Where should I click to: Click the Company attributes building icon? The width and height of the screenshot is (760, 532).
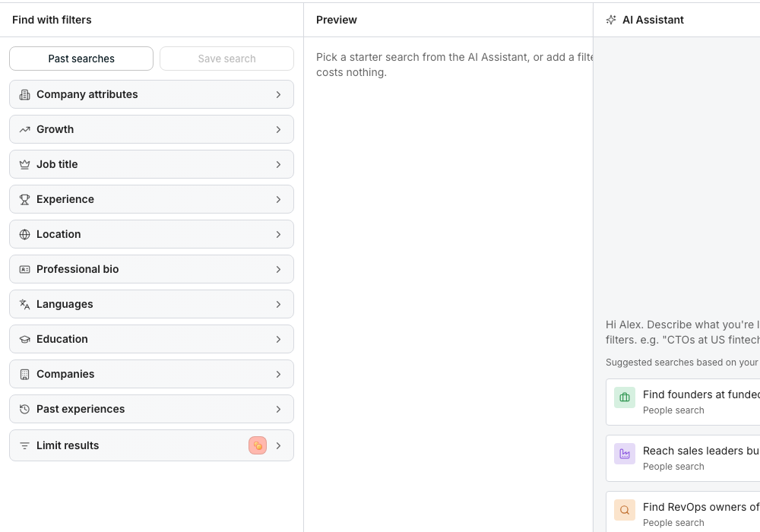25,94
